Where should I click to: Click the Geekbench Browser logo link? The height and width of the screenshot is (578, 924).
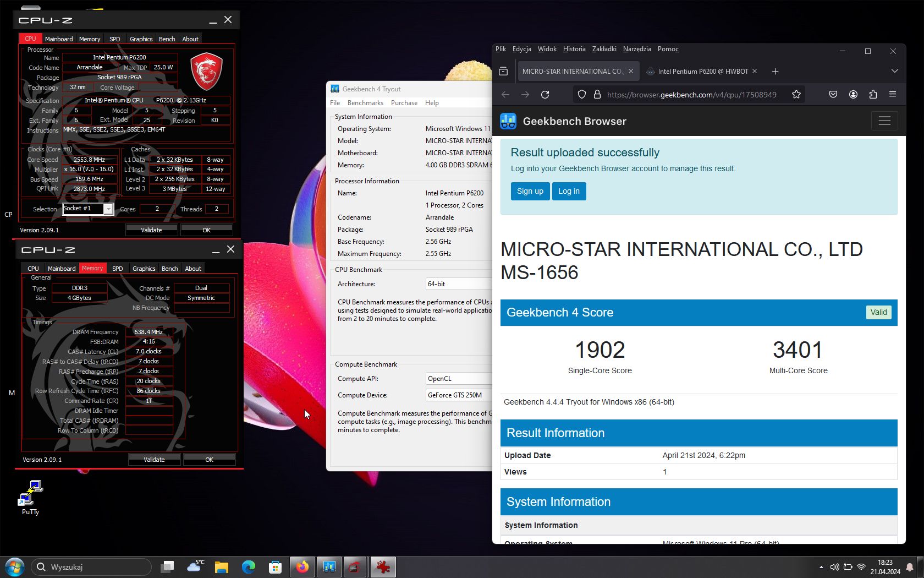(x=563, y=121)
